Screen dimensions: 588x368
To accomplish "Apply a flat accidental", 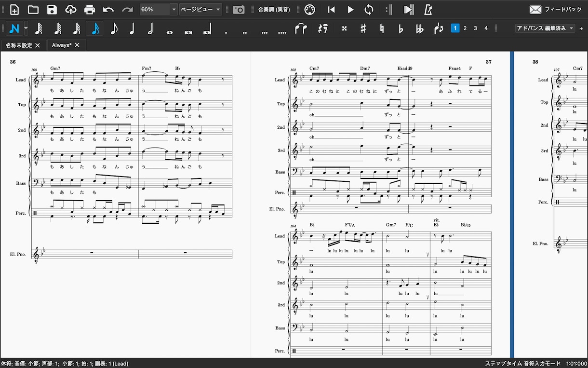I will click(401, 29).
